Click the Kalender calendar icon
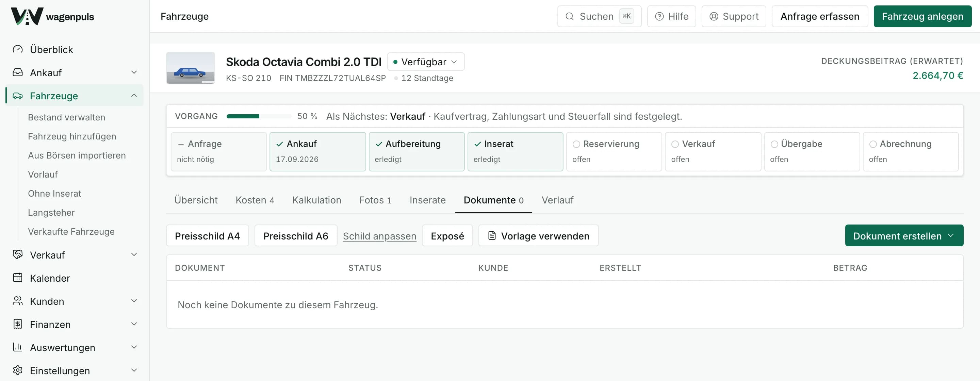 (x=17, y=278)
